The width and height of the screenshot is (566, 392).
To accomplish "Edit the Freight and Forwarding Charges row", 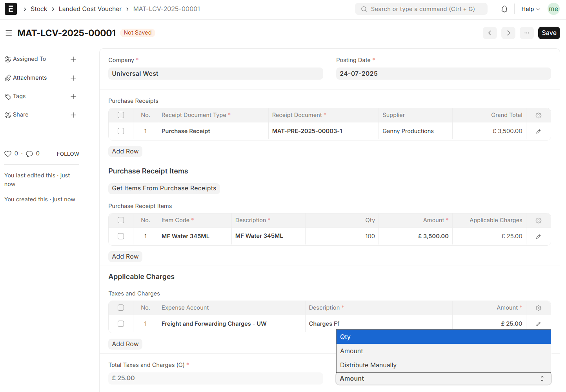I will (538, 324).
